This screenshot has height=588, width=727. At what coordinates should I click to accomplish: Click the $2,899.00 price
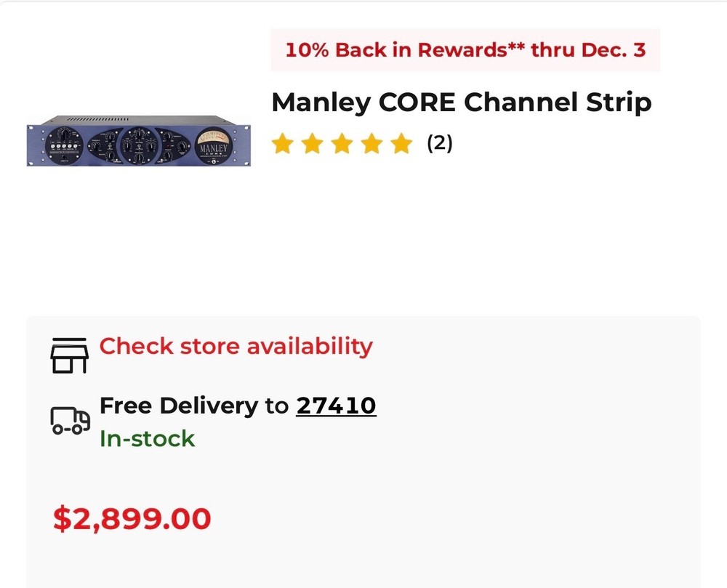[131, 518]
